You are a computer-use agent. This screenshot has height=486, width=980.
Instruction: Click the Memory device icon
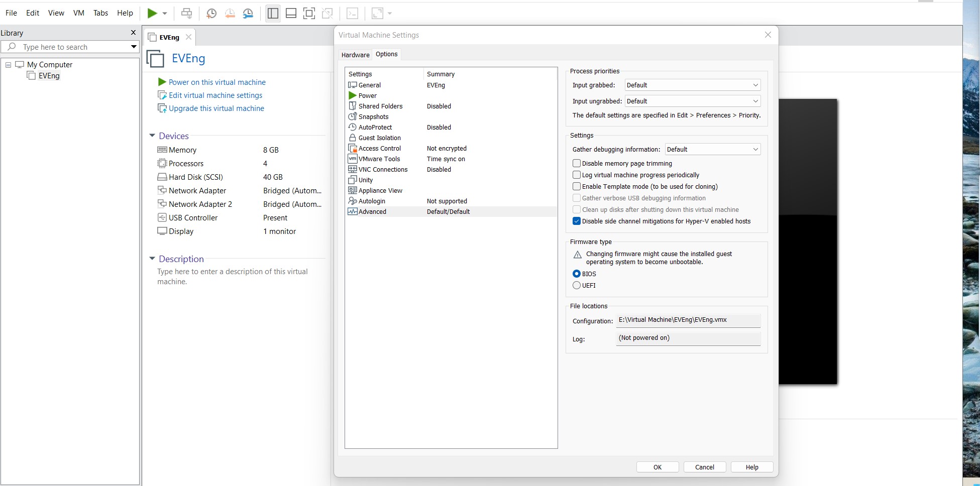coord(162,150)
